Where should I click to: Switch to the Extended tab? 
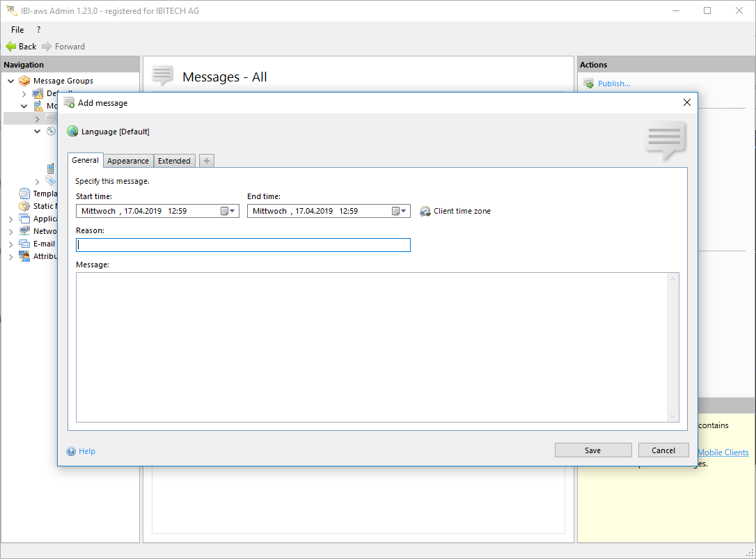174,161
